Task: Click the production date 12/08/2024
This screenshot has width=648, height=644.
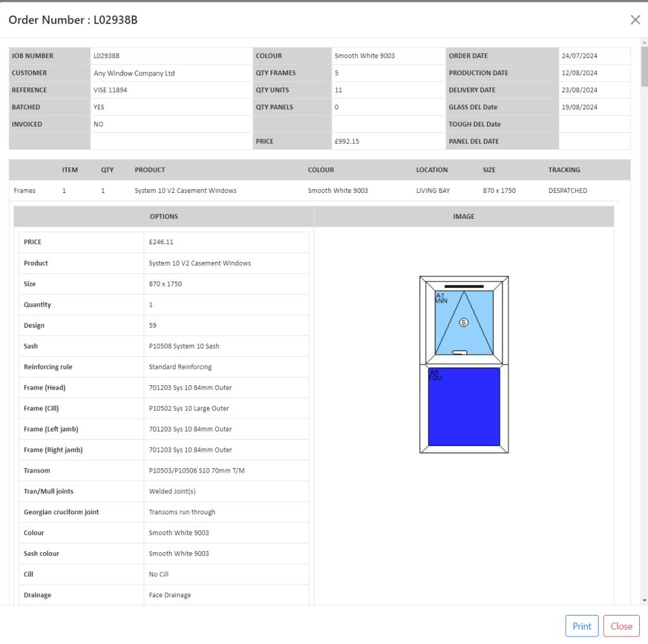Action: coord(579,73)
